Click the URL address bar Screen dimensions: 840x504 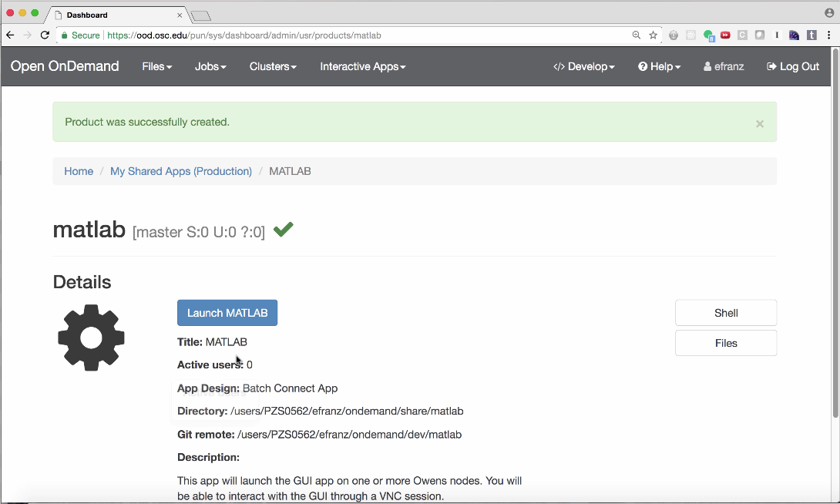[x=347, y=35]
